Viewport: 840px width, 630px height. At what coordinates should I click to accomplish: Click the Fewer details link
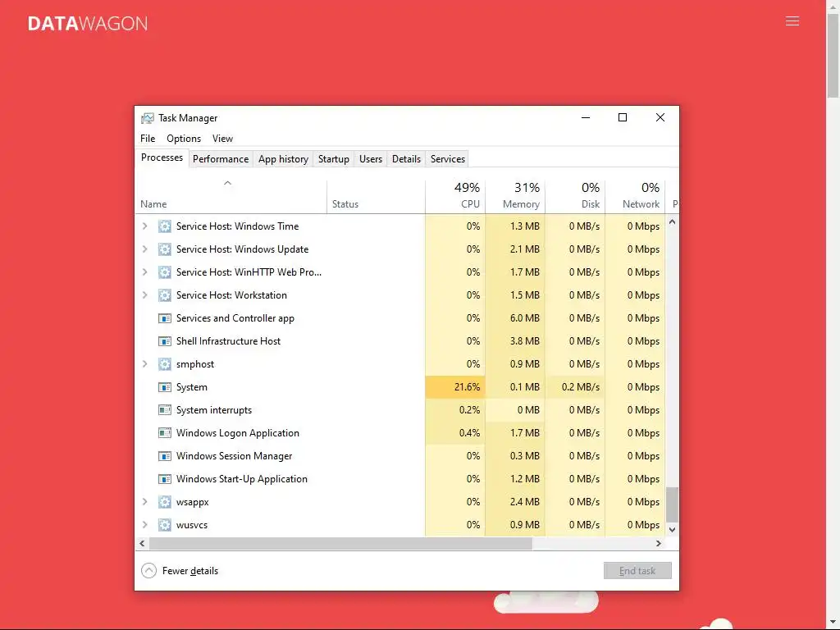pyautogui.click(x=190, y=571)
